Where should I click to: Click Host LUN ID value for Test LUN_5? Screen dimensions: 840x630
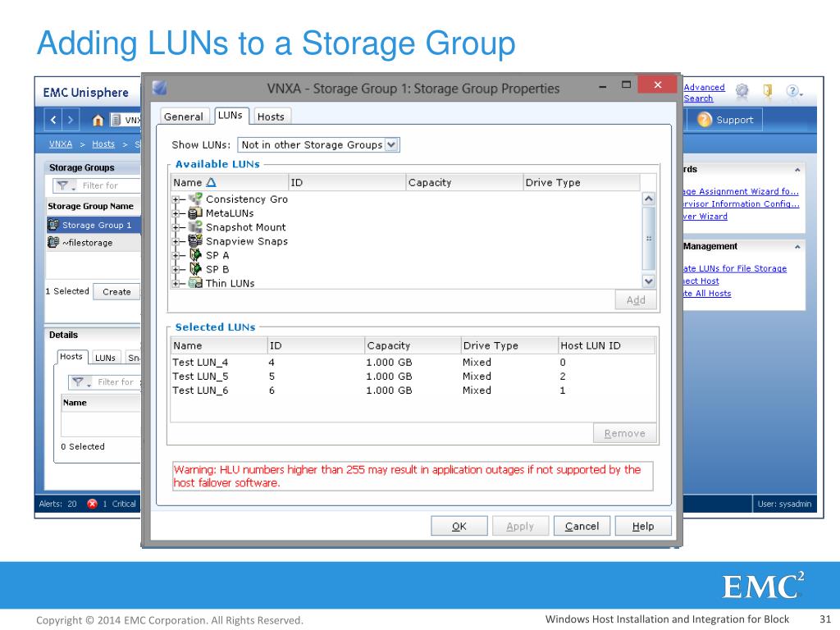click(563, 376)
